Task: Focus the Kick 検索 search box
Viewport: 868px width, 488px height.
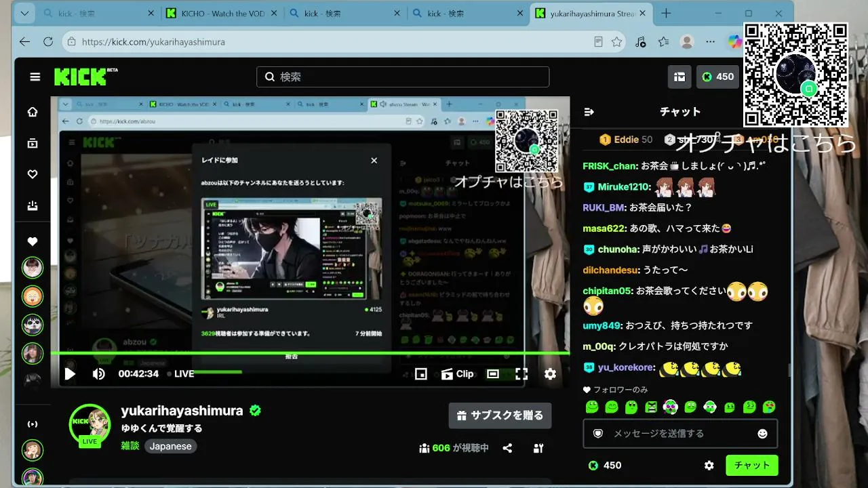Action: [x=403, y=77]
